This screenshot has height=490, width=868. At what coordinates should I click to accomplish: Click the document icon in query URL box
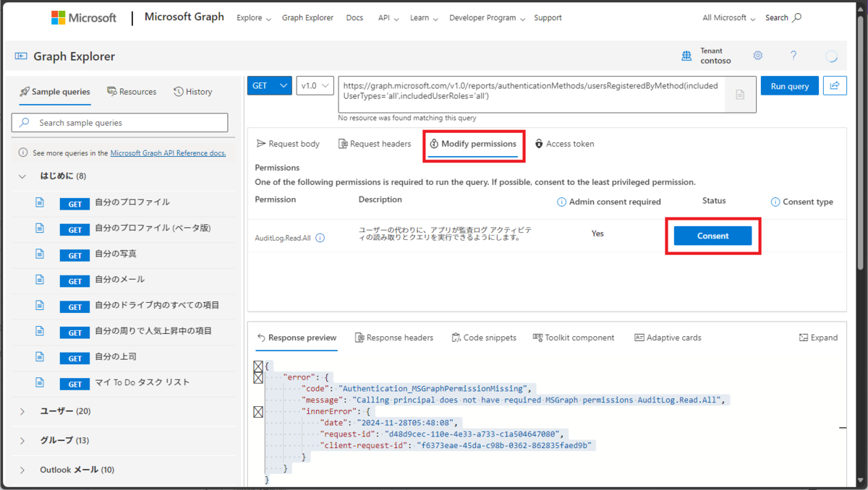[740, 95]
